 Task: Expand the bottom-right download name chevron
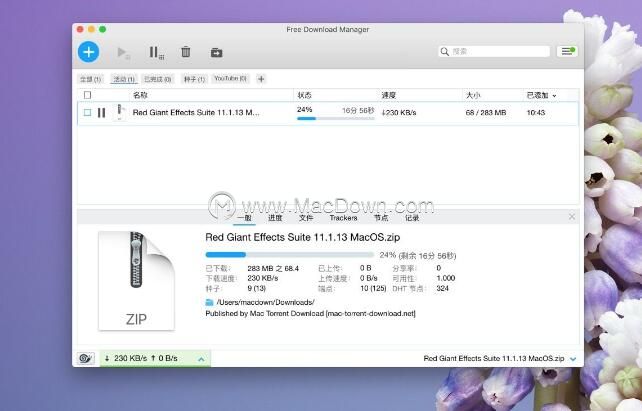[573, 359]
